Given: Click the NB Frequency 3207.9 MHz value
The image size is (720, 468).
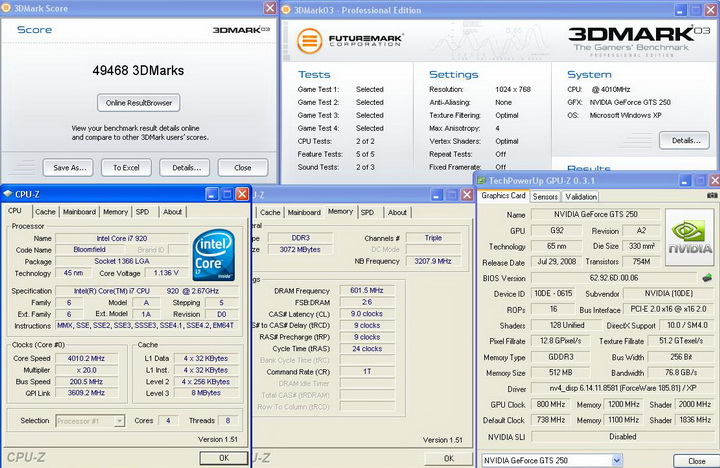Looking at the screenshot, I should 433,261.
